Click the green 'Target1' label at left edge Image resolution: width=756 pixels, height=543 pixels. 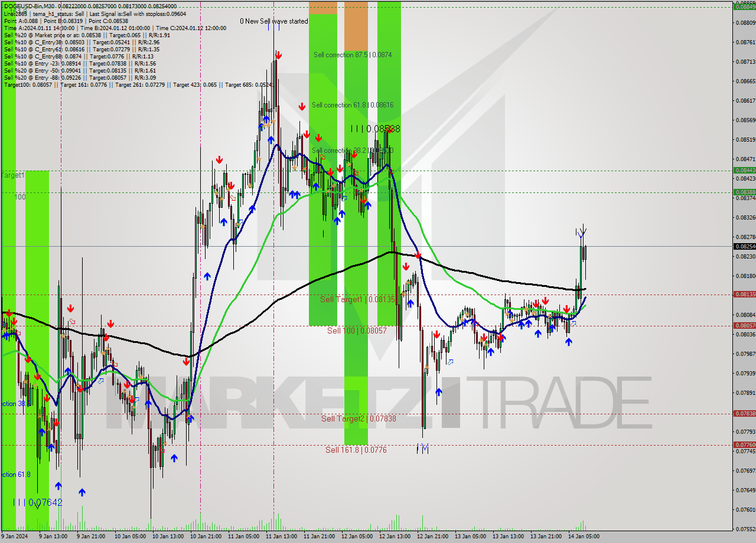[x=12, y=175]
